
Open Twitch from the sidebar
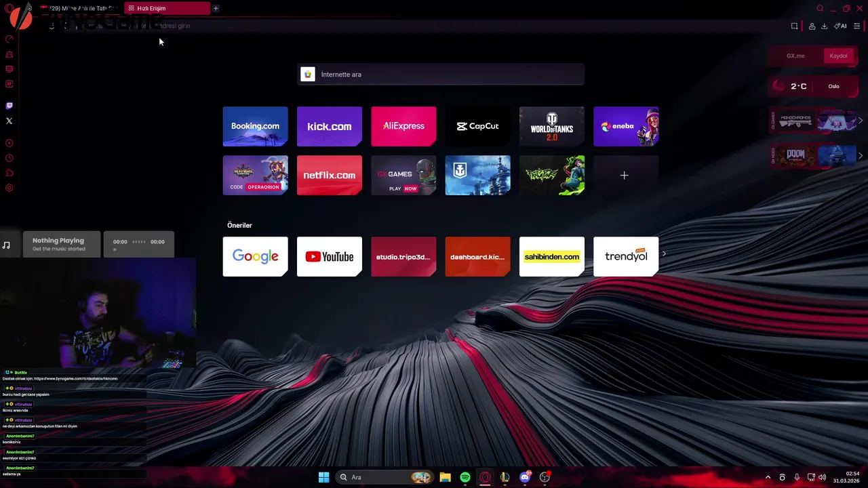pyautogui.click(x=9, y=106)
